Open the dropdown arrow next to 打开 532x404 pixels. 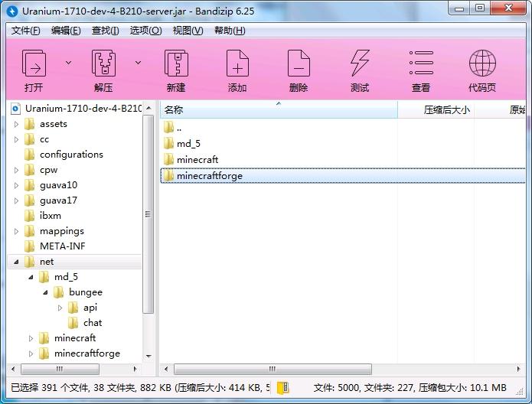(x=69, y=63)
